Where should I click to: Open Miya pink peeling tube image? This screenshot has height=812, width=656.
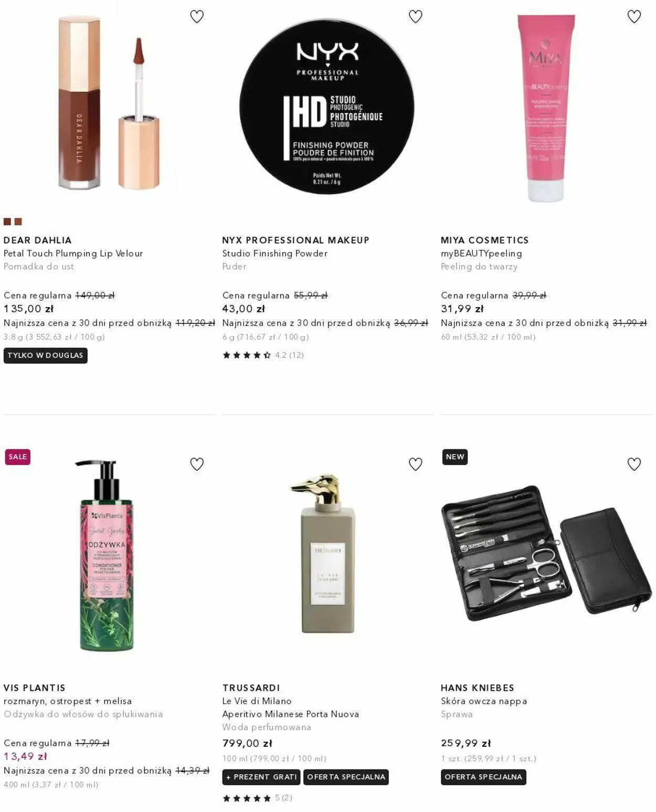[546, 108]
